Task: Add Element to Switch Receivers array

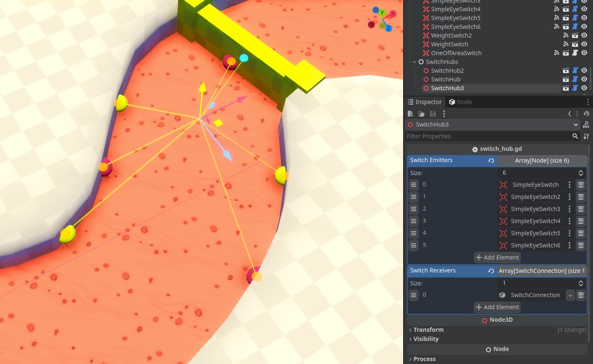Action: pos(497,307)
